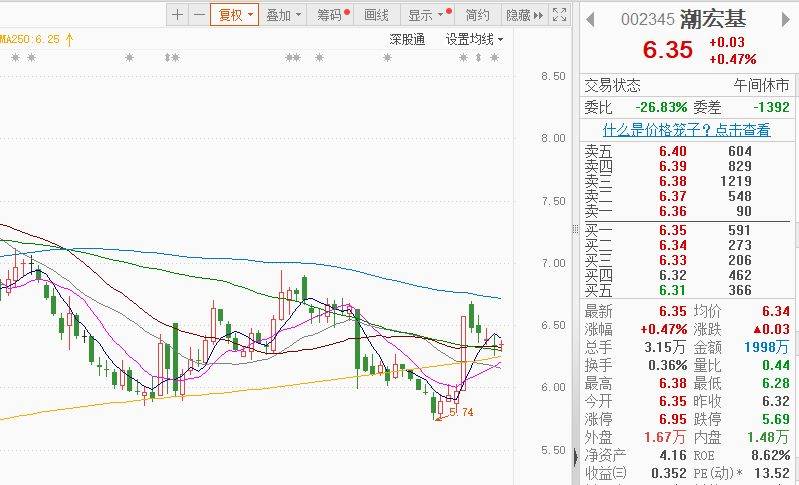This screenshot has height=485, width=799.
Task: Open the 什么是价格笼子 help link
Action: coord(686,130)
